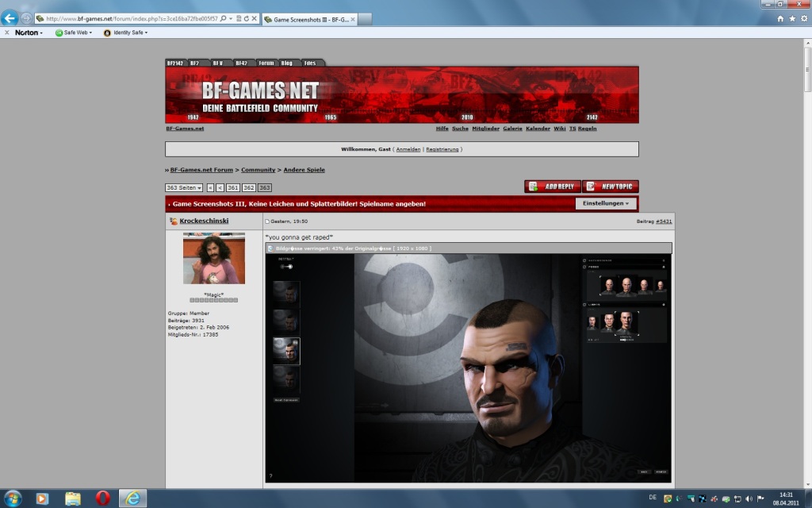Expand the Identity Safe dropdown
The height and width of the screenshot is (508, 812).
[x=125, y=33]
